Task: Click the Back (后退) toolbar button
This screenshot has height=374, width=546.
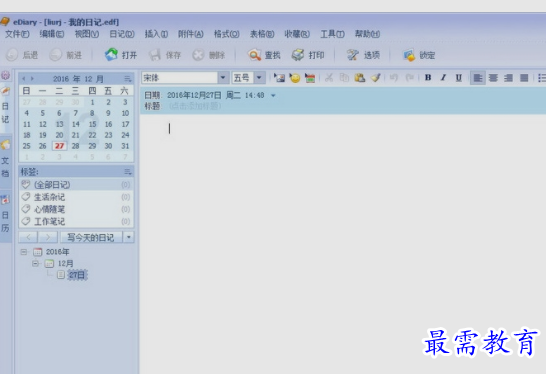Action: pos(22,55)
